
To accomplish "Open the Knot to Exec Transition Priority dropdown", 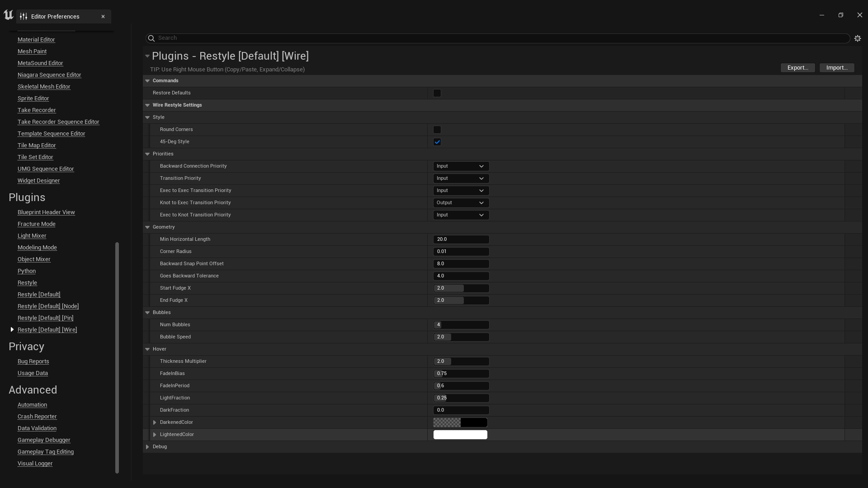I will (x=461, y=202).
